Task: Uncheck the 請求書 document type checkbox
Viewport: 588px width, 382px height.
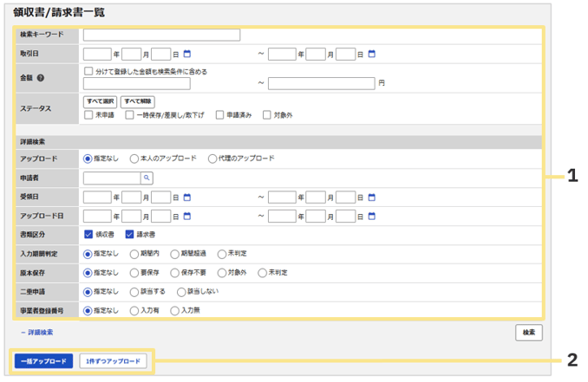Action: pyautogui.click(x=130, y=235)
